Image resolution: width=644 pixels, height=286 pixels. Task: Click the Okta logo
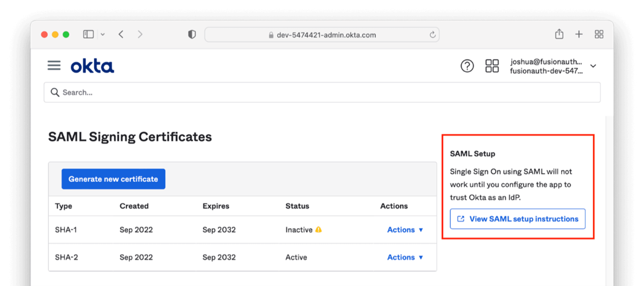point(92,66)
